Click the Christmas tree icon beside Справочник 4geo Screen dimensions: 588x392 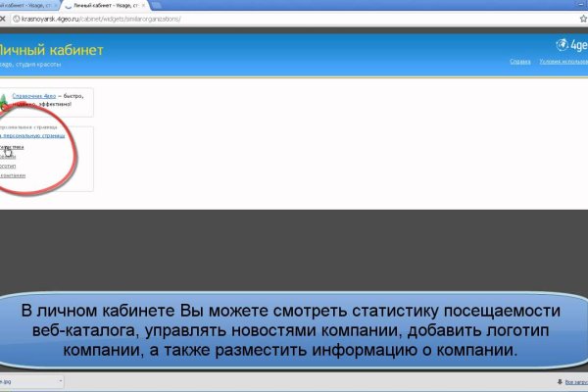pyautogui.click(x=4, y=98)
